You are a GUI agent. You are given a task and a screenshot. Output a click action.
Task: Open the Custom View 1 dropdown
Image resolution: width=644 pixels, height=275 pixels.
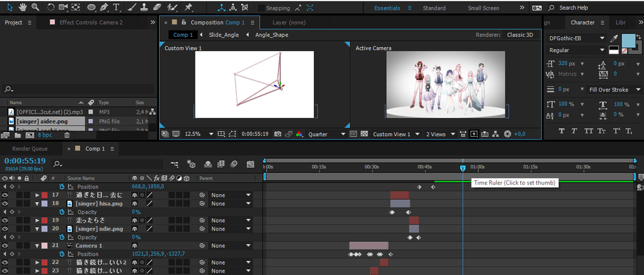pos(396,134)
